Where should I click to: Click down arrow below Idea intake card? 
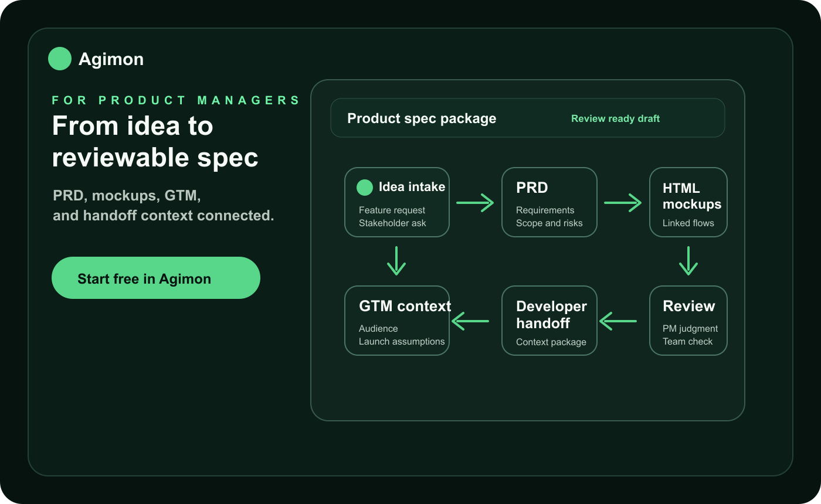[x=396, y=261]
